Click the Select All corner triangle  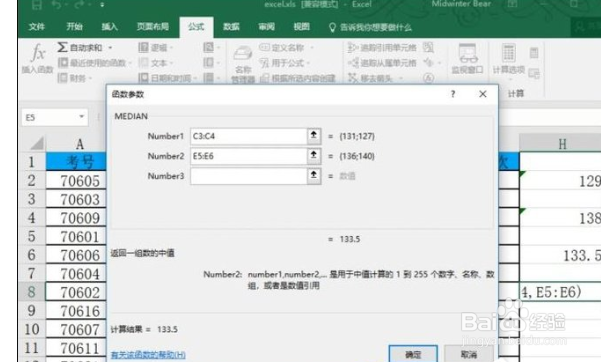click(37, 143)
